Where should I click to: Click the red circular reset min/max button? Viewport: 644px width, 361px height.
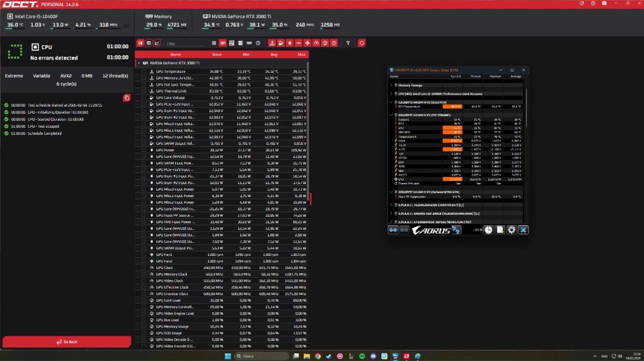361,43
